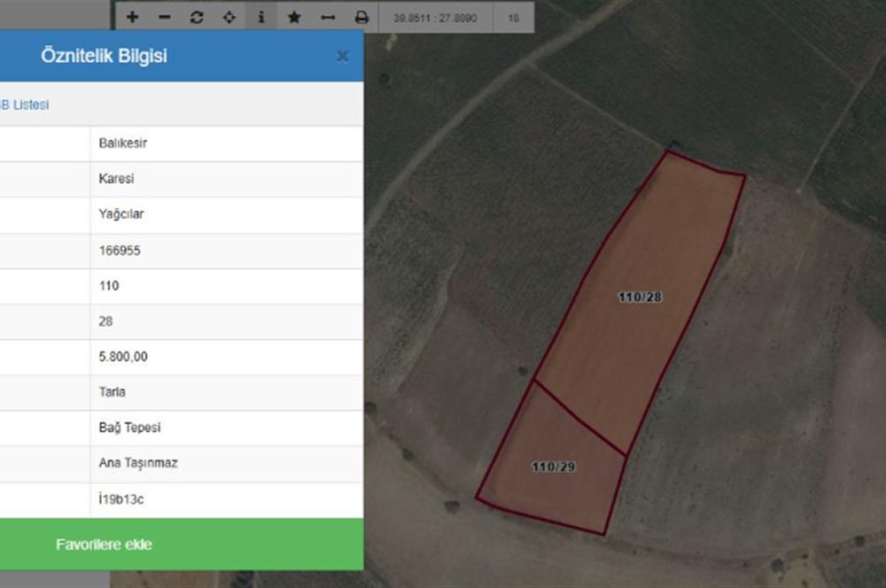886x588 pixels.
Task: Select parcel 110/28 on the map
Action: (640, 298)
